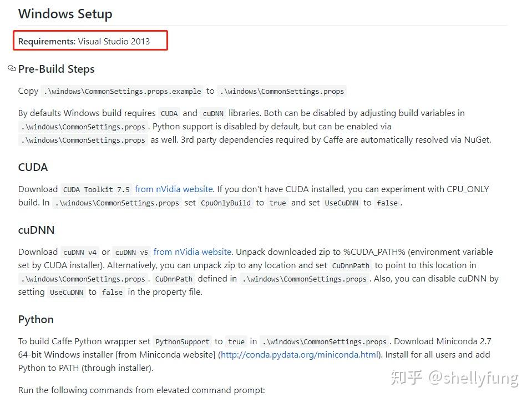
Task: Click the 'UseCuDNN' code label in CUDA section
Action: pyautogui.click(x=341, y=203)
